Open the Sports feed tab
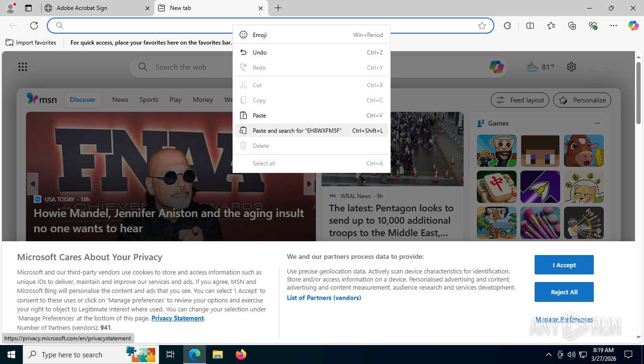The height and width of the screenshot is (364, 644). point(149,100)
